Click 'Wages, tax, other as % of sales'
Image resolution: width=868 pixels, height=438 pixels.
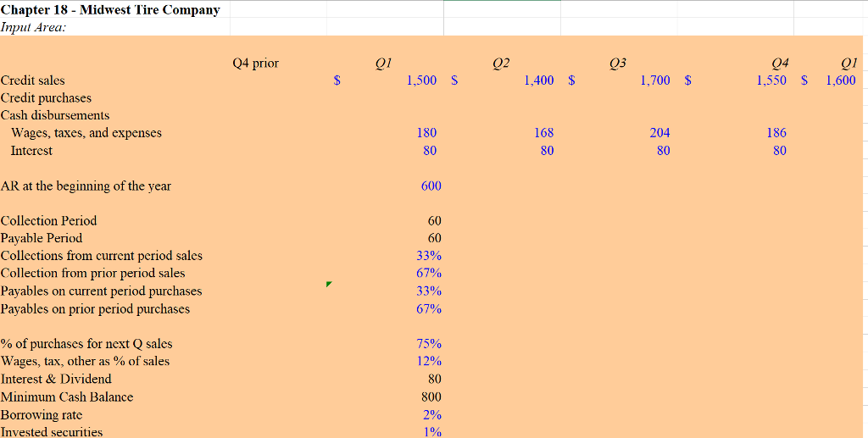tap(86, 361)
